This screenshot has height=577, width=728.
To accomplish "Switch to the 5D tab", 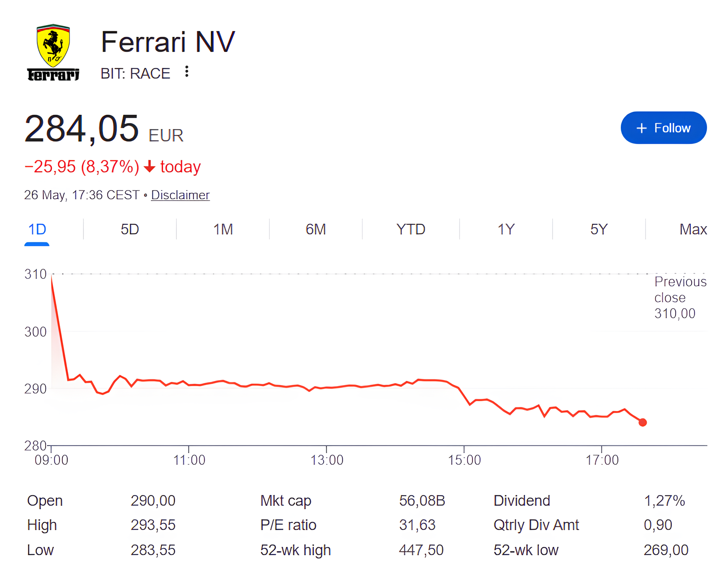I will coord(130,229).
